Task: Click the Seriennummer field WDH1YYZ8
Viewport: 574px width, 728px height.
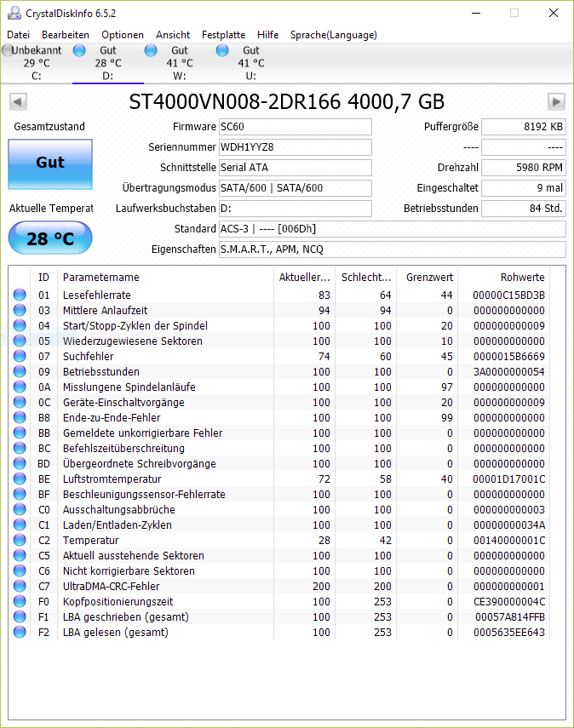Action: 296,147
